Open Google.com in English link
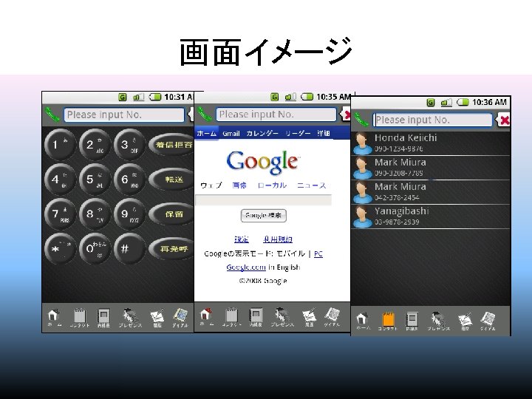 coord(246,267)
